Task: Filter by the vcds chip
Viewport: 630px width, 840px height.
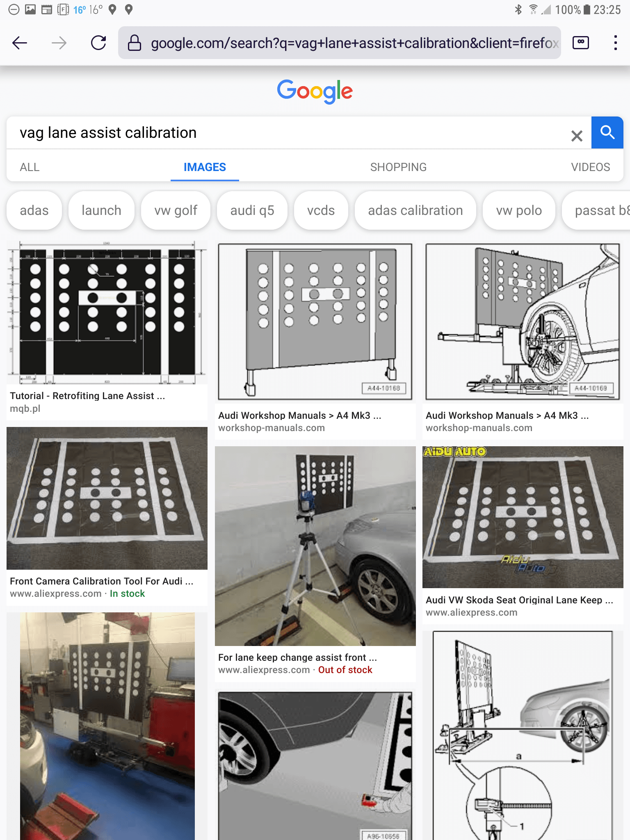Action: click(x=321, y=210)
